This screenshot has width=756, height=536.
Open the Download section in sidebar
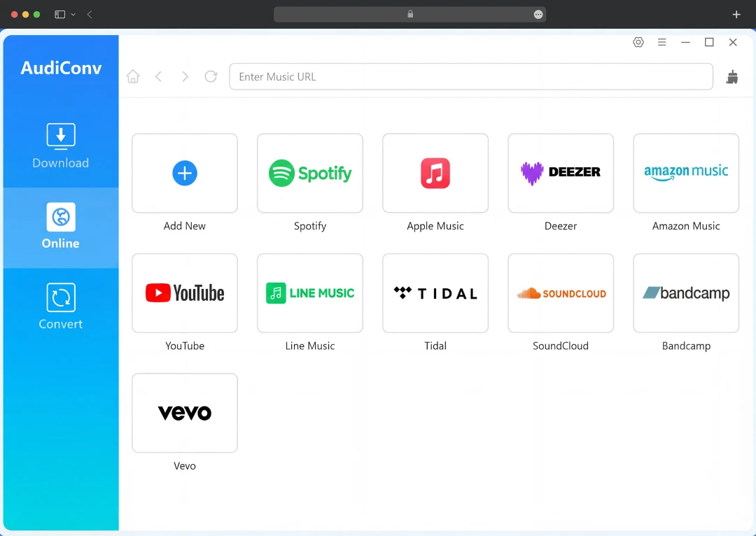coord(61,146)
